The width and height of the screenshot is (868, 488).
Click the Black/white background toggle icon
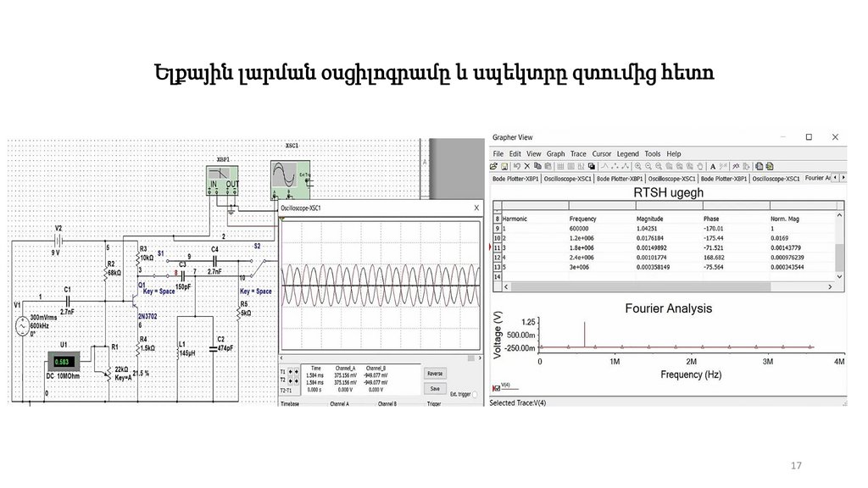tap(591, 166)
